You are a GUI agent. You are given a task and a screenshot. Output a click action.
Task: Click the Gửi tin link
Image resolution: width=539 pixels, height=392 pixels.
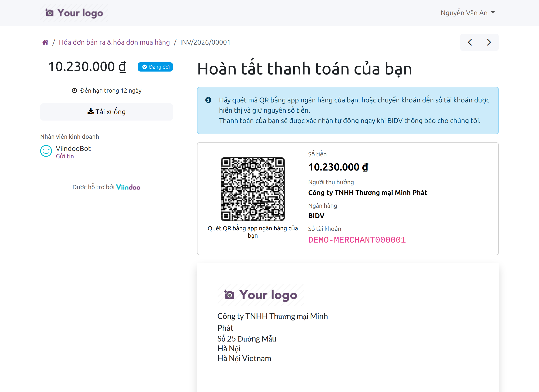(x=65, y=156)
